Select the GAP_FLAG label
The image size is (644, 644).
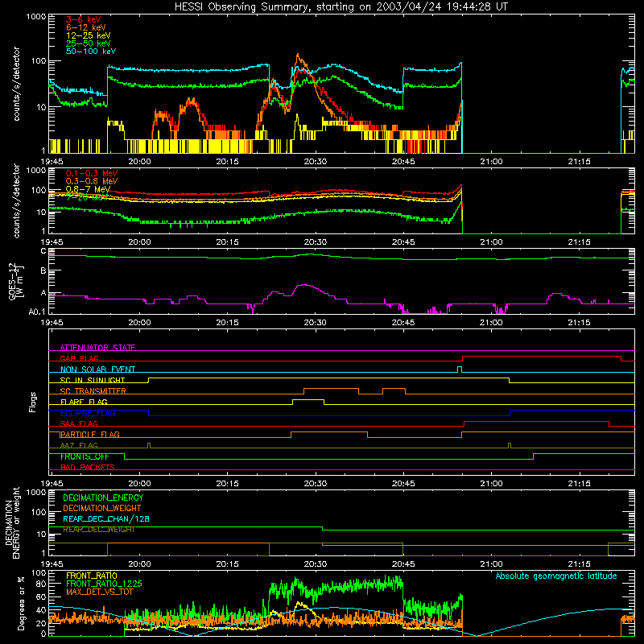click(x=79, y=358)
